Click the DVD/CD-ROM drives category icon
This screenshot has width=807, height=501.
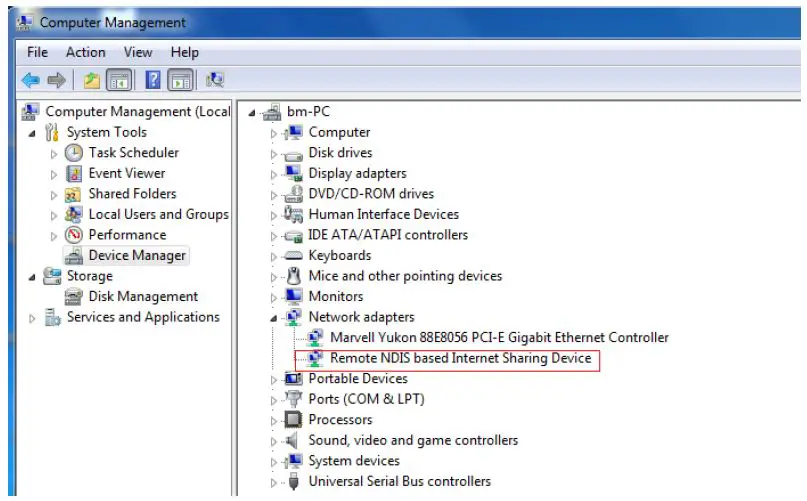(293, 194)
